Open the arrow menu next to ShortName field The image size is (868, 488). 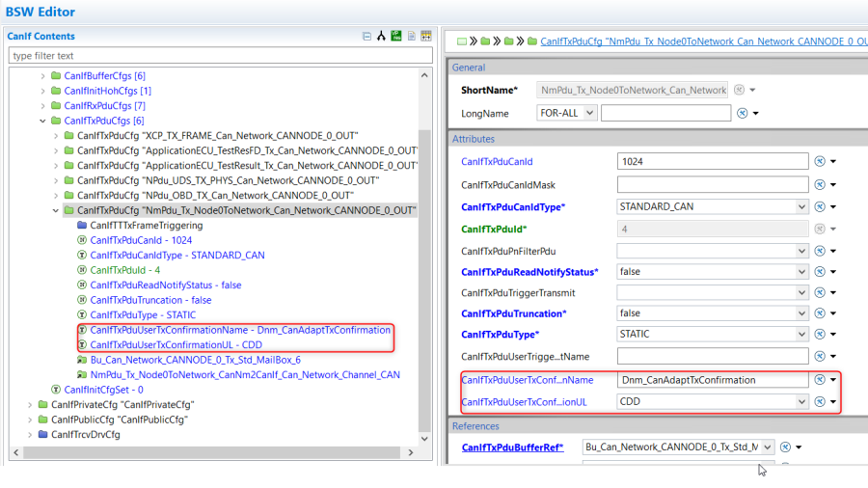[752, 91]
